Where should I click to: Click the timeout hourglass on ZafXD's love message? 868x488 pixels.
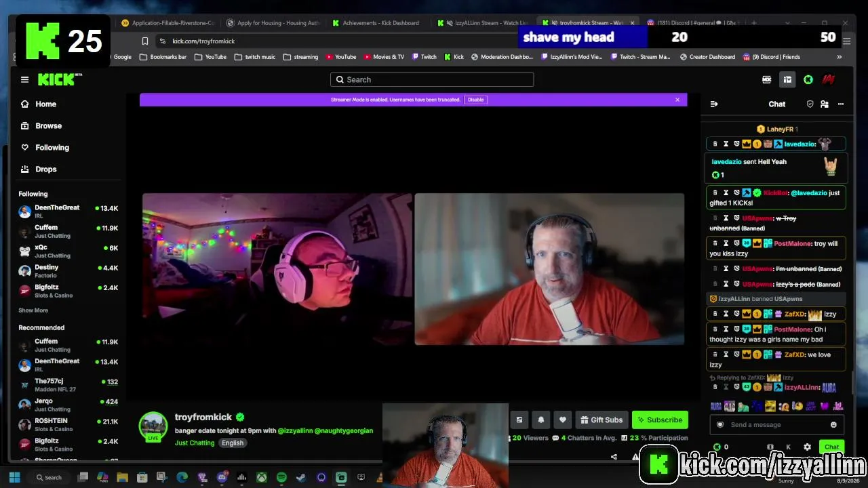(x=726, y=354)
